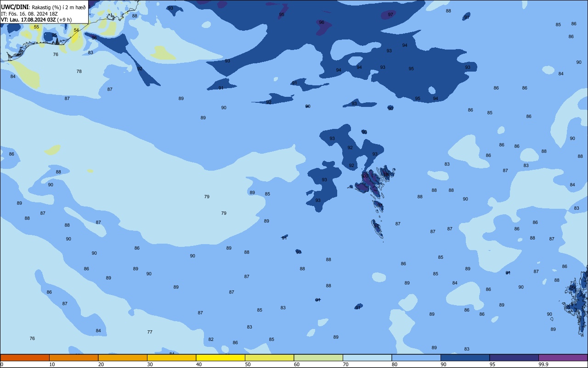Click the 50–60 pale yellow legend swatch
This screenshot has height=368, width=588.
click(x=269, y=357)
